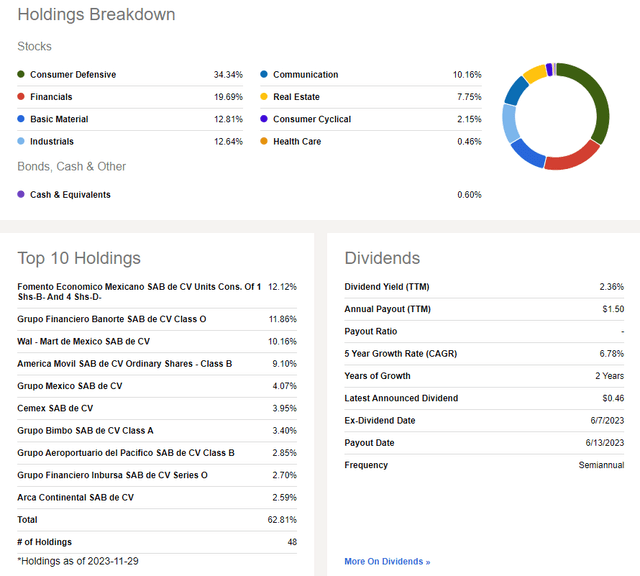Click the Financials red legend dot

coord(21,96)
